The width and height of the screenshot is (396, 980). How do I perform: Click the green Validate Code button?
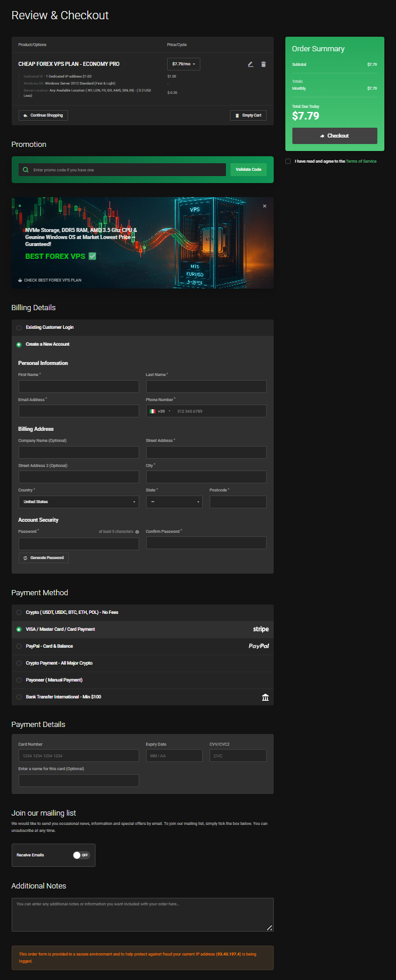248,170
